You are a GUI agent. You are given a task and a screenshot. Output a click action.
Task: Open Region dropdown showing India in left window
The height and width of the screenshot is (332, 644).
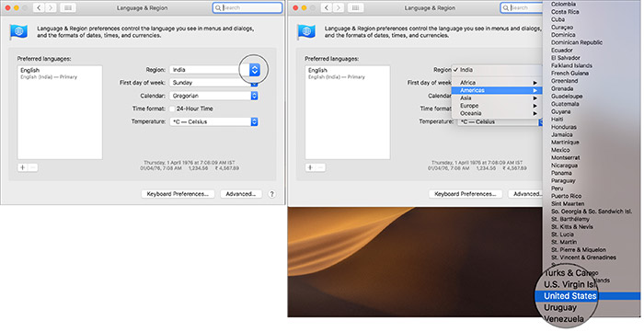click(x=213, y=70)
